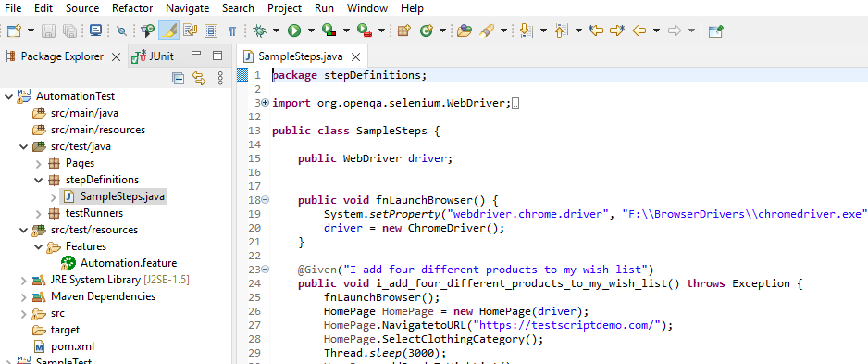Click Open Type folder icon
Screen dimensions: 868x364
click(x=465, y=31)
